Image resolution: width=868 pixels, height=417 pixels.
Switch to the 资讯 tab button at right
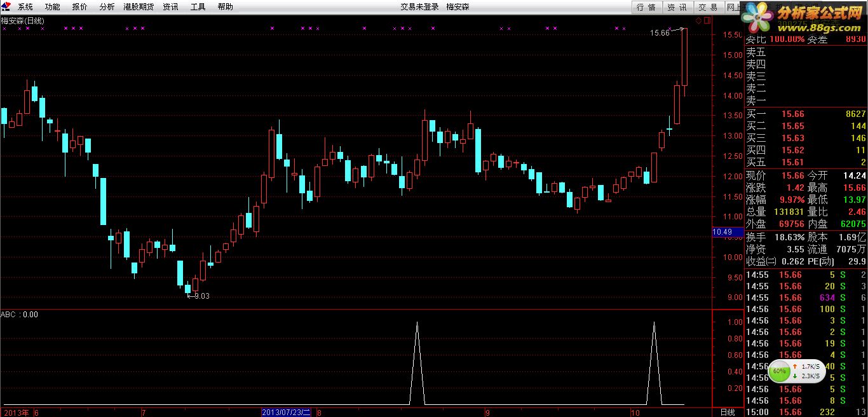pos(677,7)
